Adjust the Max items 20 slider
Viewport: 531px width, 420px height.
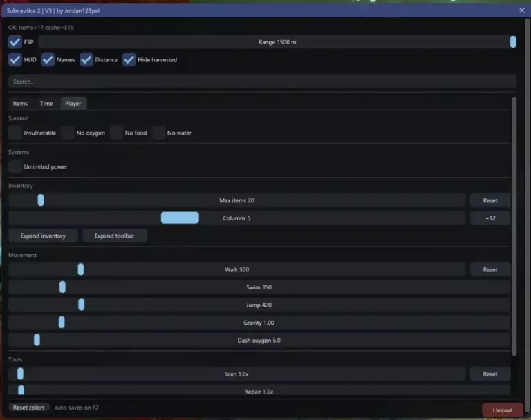[x=236, y=200]
